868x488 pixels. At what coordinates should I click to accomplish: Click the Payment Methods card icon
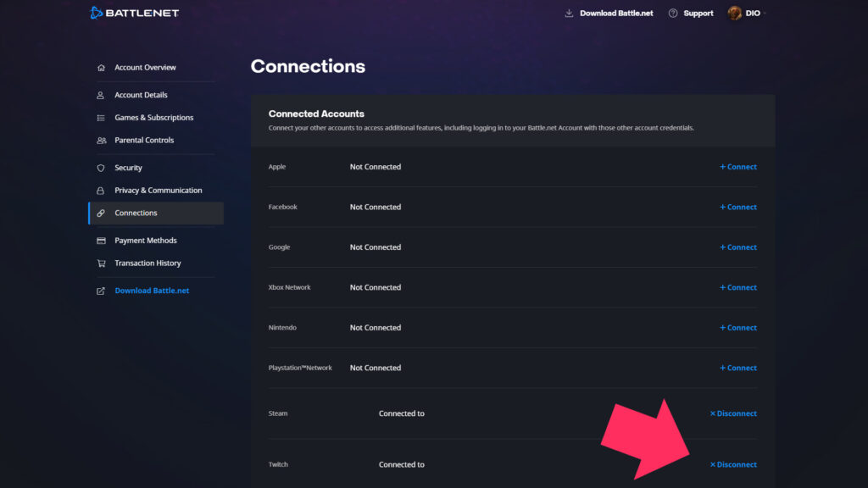tap(101, 241)
